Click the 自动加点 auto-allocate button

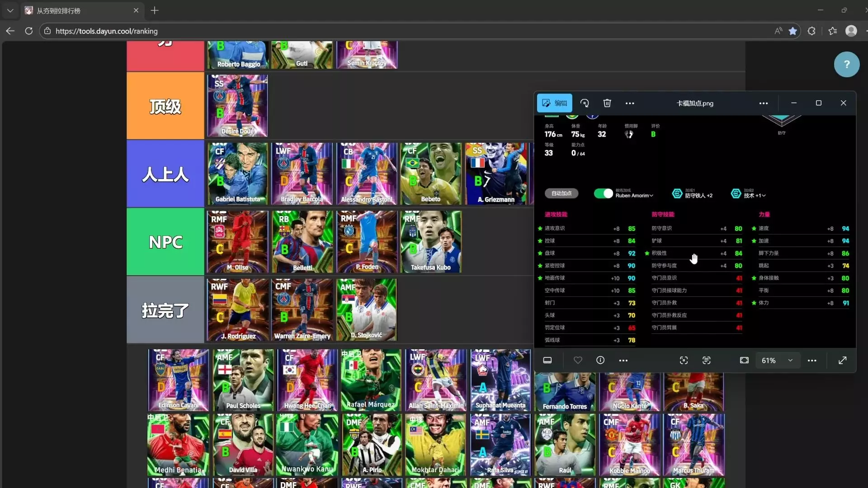point(561,193)
